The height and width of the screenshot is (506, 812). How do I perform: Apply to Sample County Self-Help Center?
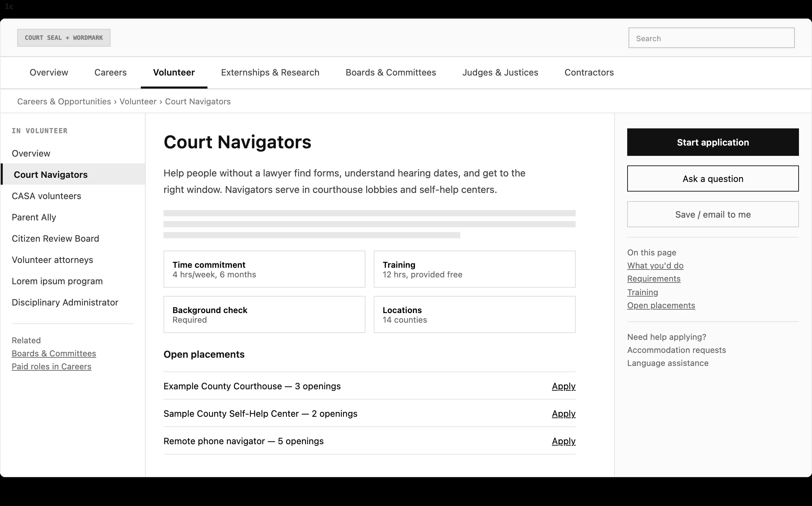pyautogui.click(x=563, y=414)
